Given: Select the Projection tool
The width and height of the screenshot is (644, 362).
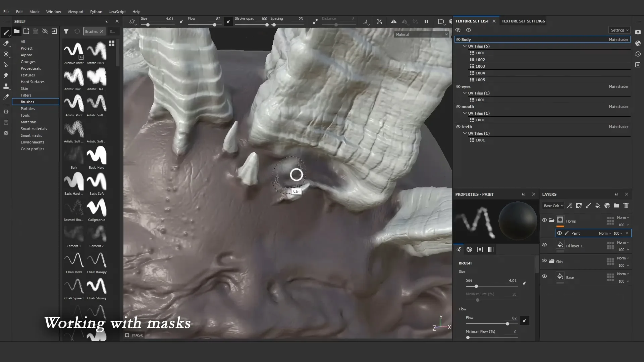Looking at the screenshot, I should pyautogui.click(x=6, y=54).
